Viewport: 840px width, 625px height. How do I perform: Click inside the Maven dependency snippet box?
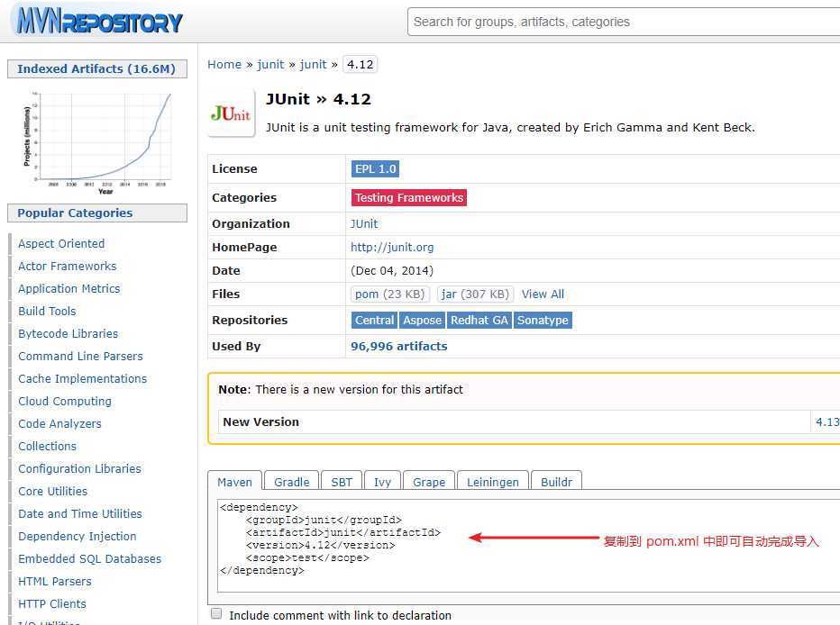tap(528, 545)
